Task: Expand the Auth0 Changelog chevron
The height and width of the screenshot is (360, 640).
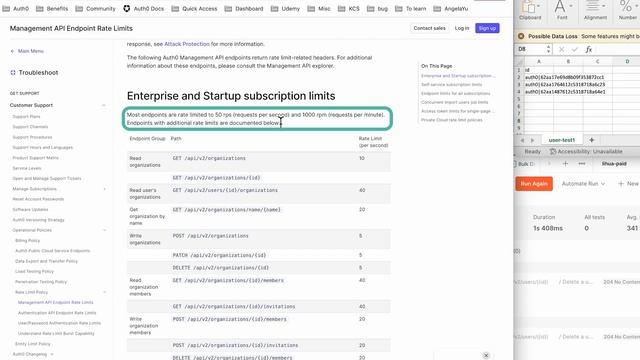Action: (x=52, y=354)
